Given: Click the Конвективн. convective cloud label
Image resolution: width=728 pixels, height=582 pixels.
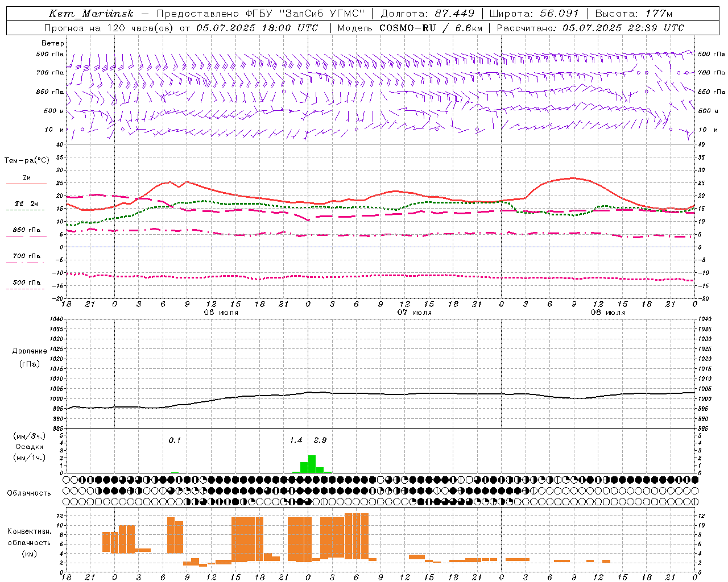Looking at the screenshot, I should pyautogui.click(x=29, y=531).
